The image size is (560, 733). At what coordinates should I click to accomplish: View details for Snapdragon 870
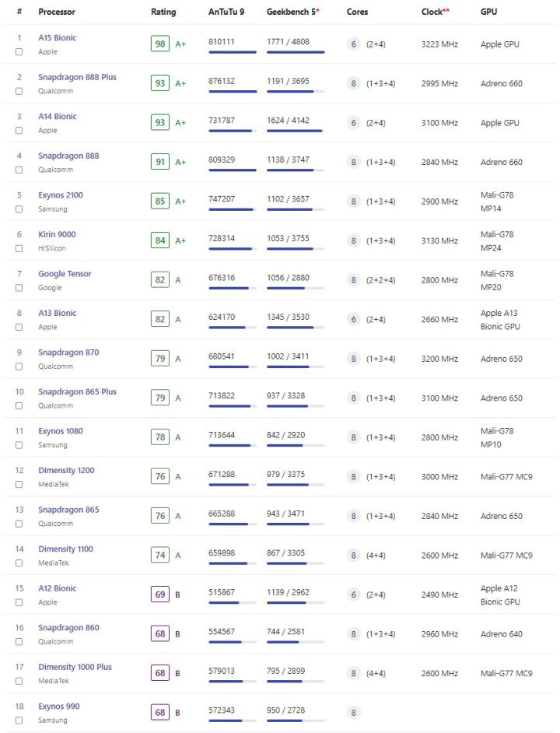pos(70,352)
